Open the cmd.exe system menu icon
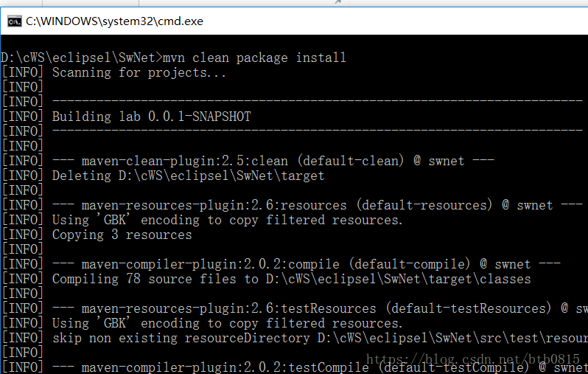 click(x=15, y=22)
